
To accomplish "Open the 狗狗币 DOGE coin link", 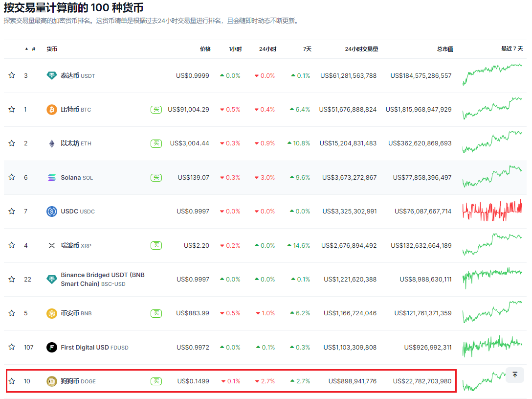I will (78, 381).
